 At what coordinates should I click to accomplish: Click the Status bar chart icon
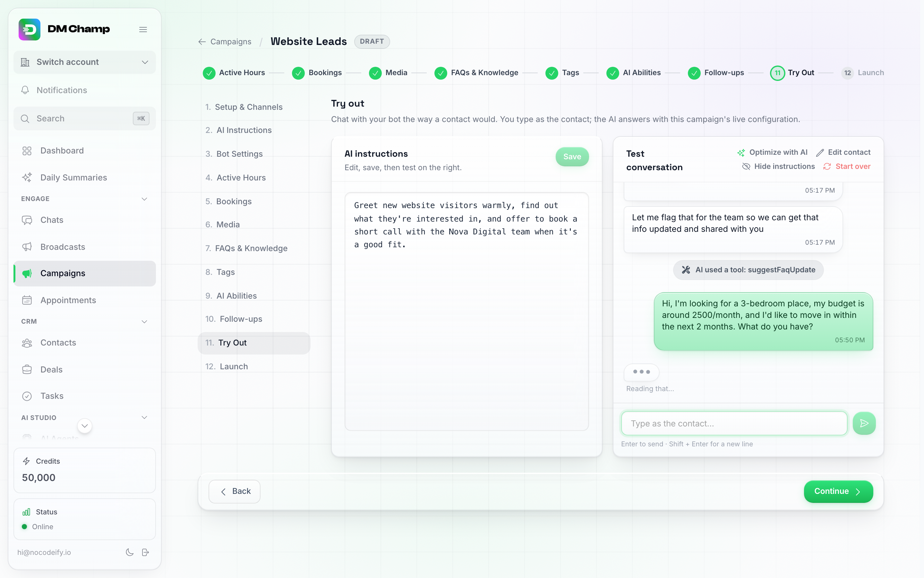click(26, 512)
